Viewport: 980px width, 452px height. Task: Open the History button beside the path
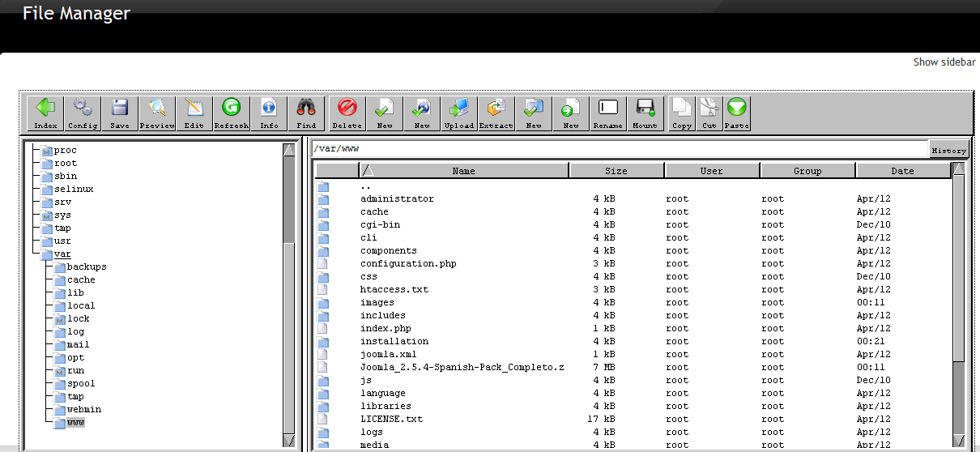coord(948,150)
